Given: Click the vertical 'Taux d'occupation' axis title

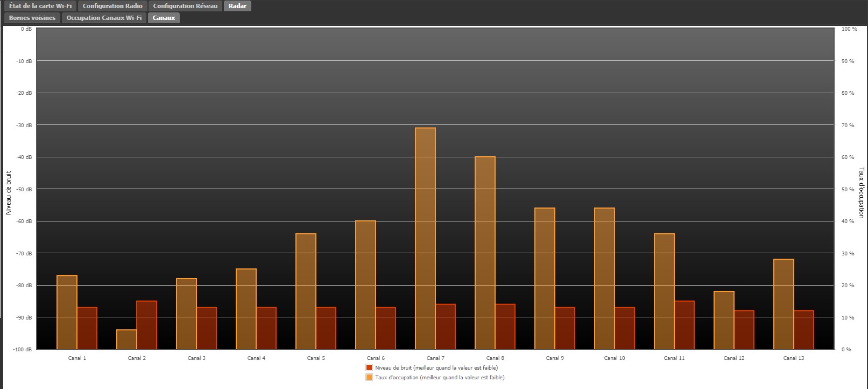Looking at the screenshot, I should (x=861, y=192).
